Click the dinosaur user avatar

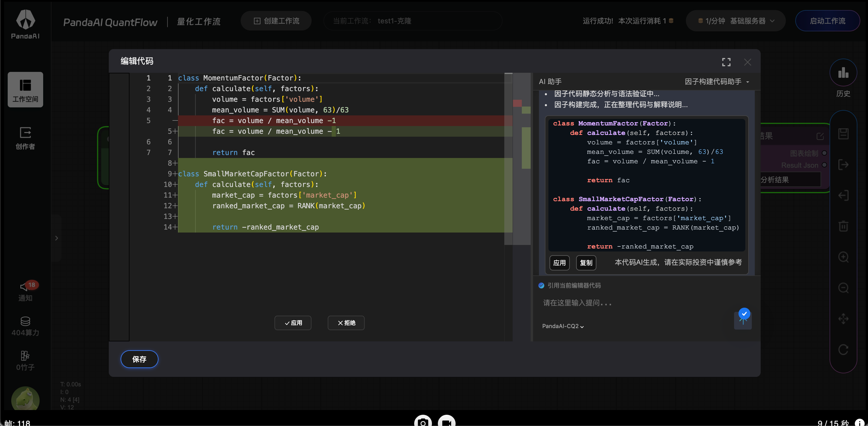(25, 399)
